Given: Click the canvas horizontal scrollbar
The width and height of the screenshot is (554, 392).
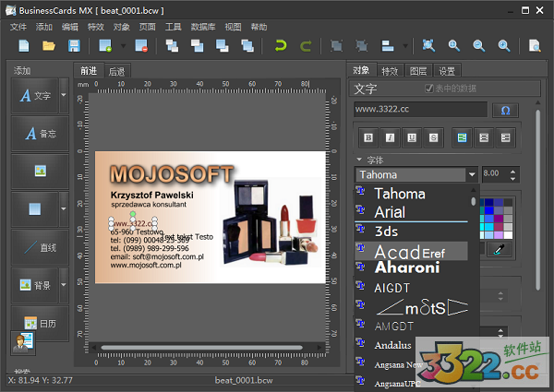Looking at the screenshot, I should point(201,348).
